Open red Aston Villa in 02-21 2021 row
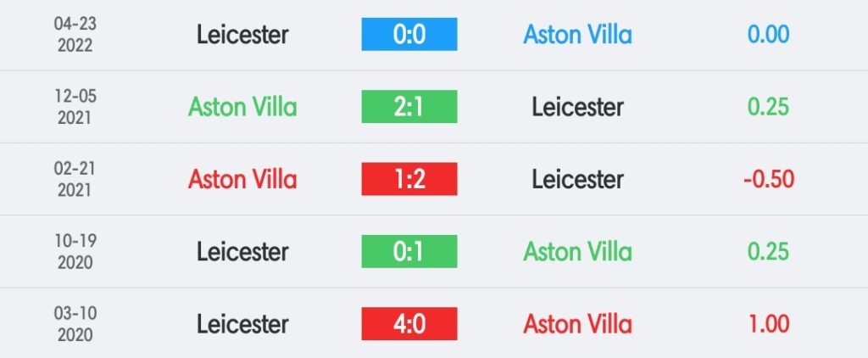 point(242,179)
